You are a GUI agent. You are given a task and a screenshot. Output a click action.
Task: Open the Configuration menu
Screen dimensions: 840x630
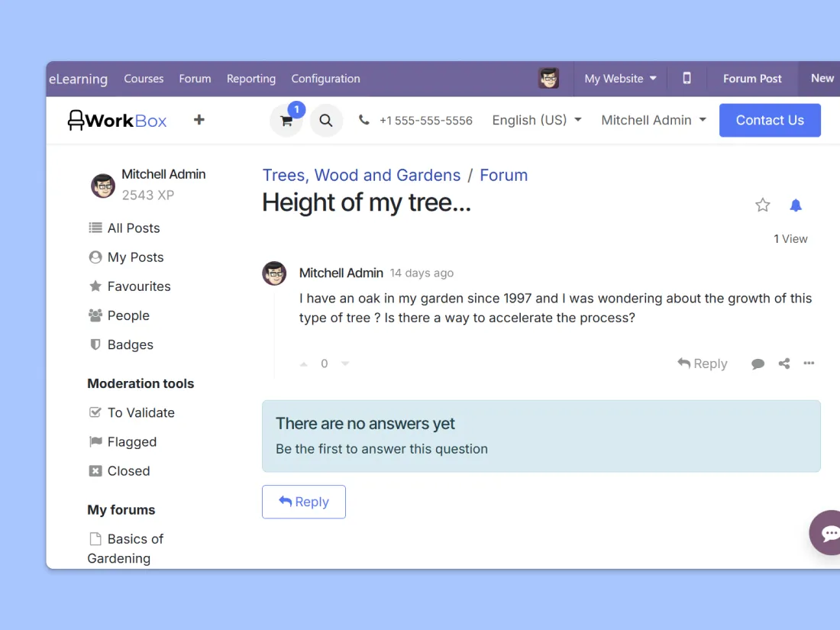pos(325,79)
